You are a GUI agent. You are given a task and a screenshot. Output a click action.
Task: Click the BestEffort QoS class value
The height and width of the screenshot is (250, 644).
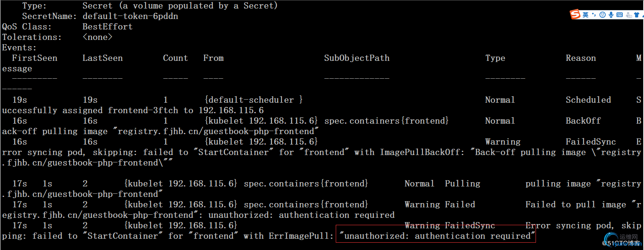coord(107,27)
